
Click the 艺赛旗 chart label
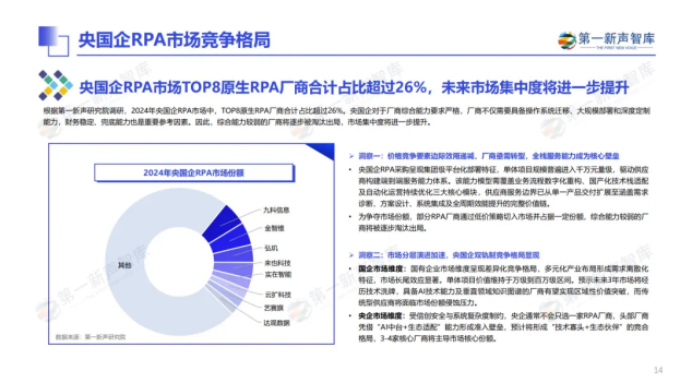[x=274, y=308]
